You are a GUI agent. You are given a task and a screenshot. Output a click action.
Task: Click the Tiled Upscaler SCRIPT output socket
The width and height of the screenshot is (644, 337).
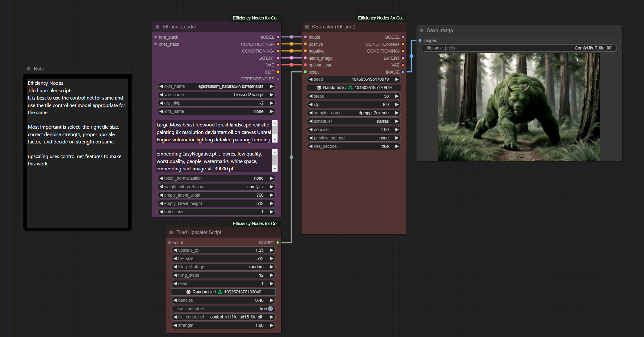click(278, 243)
